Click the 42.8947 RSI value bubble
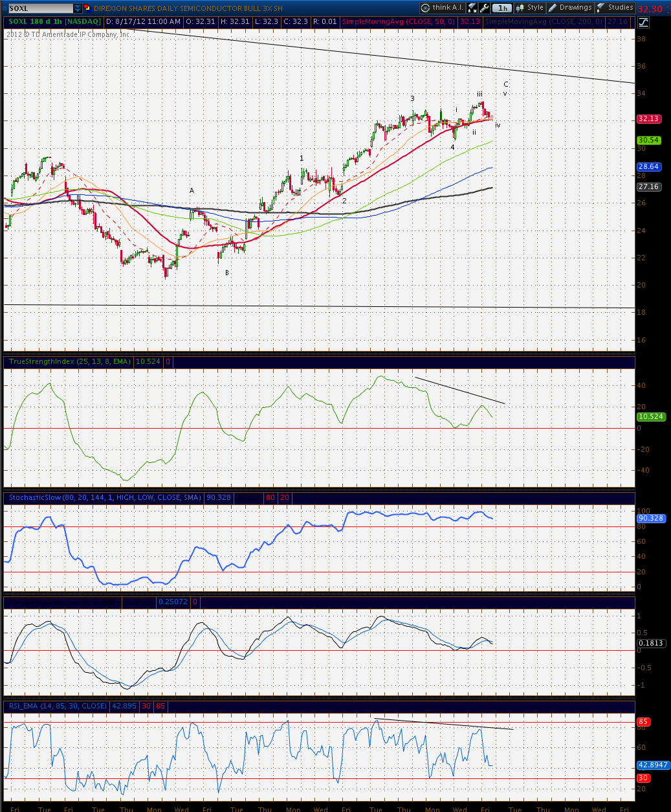Image resolution: width=671 pixels, height=812 pixels. click(x=652, y=765)
